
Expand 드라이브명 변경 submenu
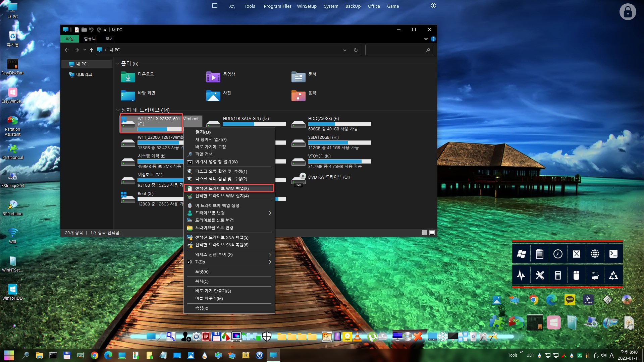pyautogui.click(x=270, y=213)
